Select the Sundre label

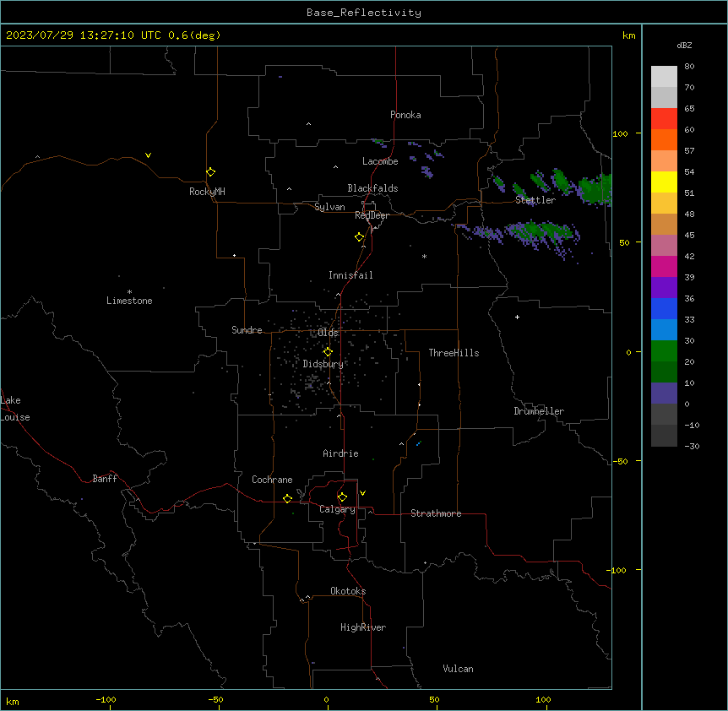(x=247, y=330)
